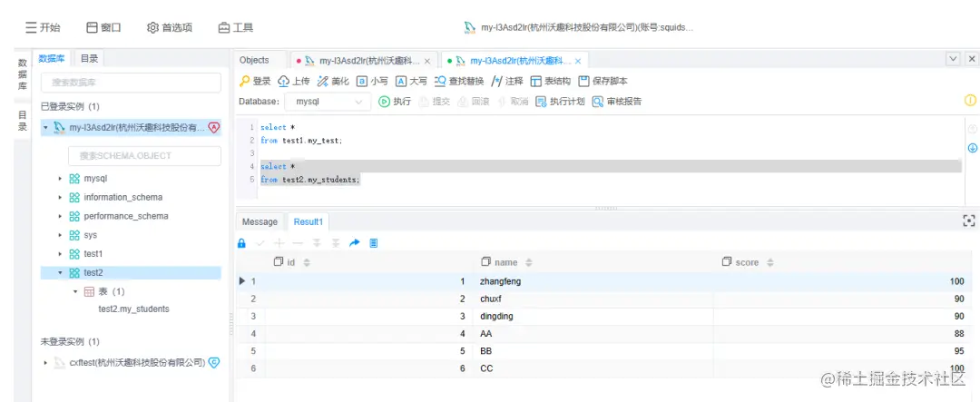This screenshot has height=402, width=980.
Task: Expand the mysql schema node
Action: click(x=61, y=179)
